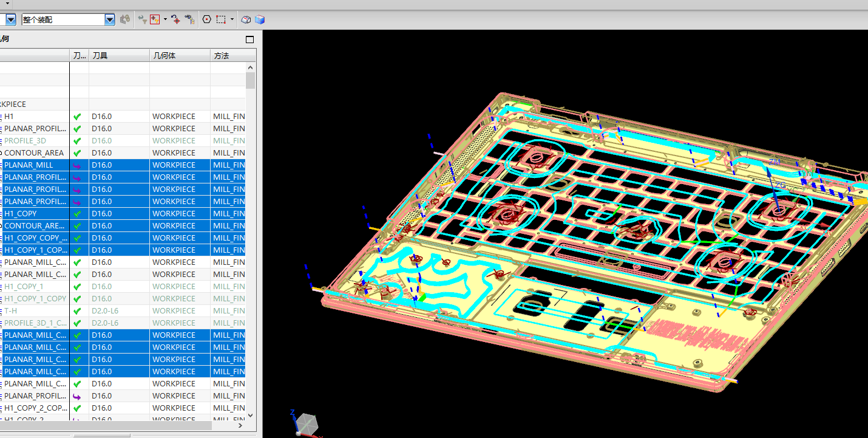Select the PROFILE_3D_1_C... operation row
This screenshot has width=868, height=438.
[x=35, y=323]
